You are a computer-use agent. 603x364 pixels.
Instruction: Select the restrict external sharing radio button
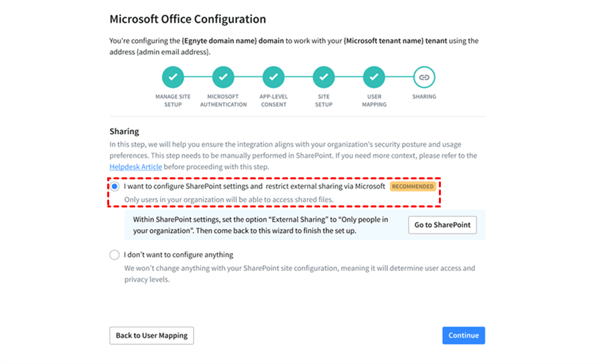point(115,187)
